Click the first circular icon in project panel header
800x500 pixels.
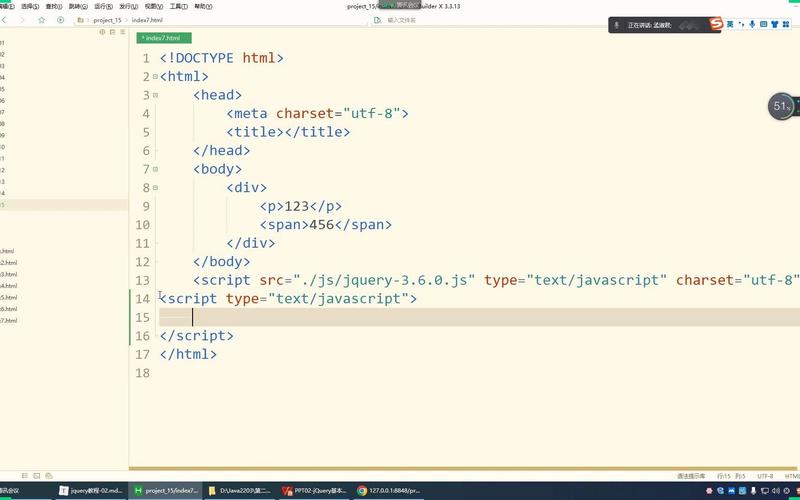[x=102, y=32]
